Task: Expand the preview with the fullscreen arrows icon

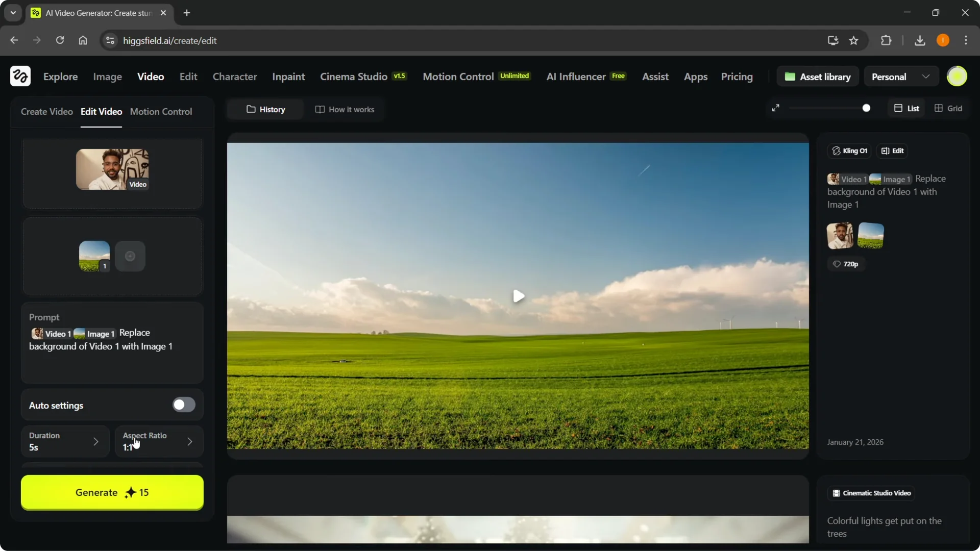Action: pyautogui.click(x=775, y=108)
